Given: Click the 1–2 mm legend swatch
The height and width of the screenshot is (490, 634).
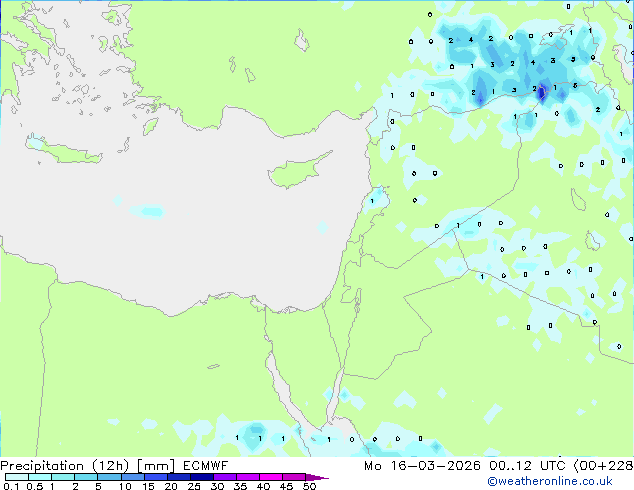Looking at the screenshot, I should click(x=63, y=477).
